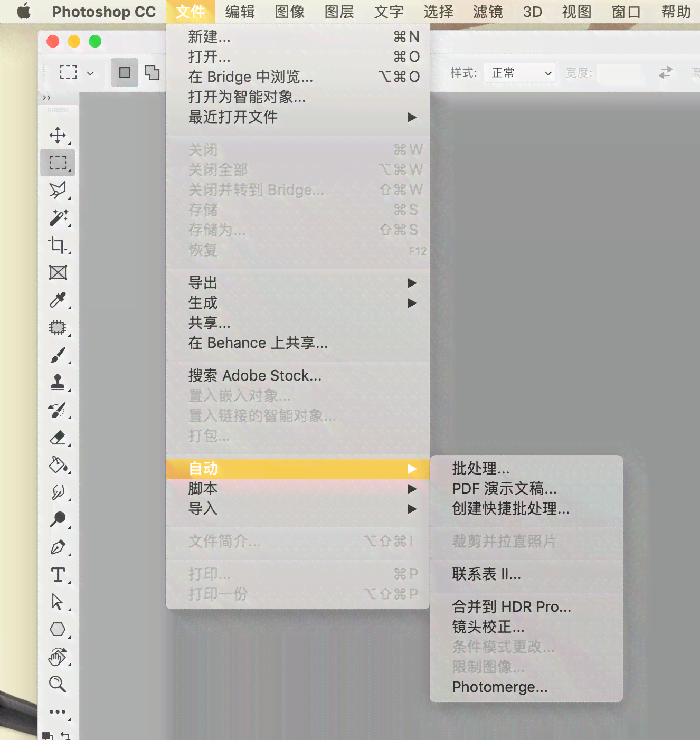
Task: Choose 创建快捷批处理...
Action: coord(526,509)
